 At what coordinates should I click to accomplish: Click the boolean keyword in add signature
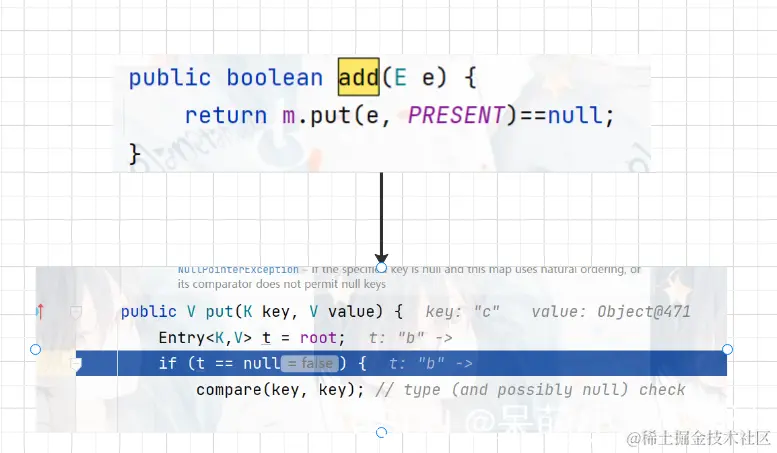point(275,78)
